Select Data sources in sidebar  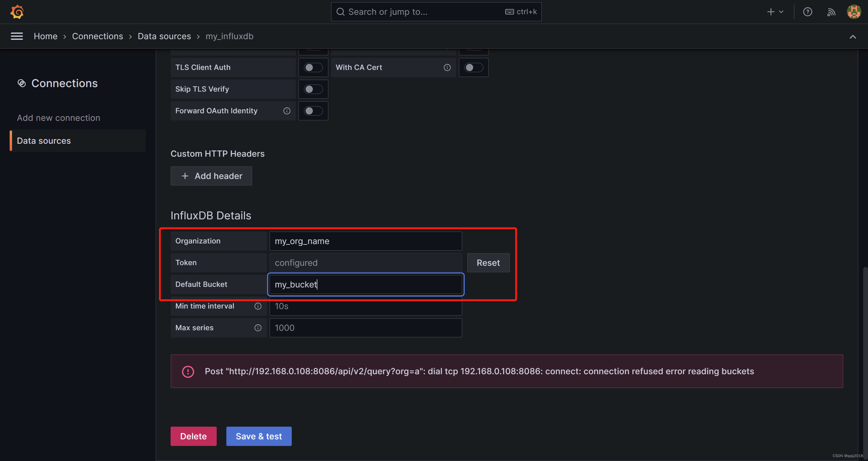tap(78, 140)
